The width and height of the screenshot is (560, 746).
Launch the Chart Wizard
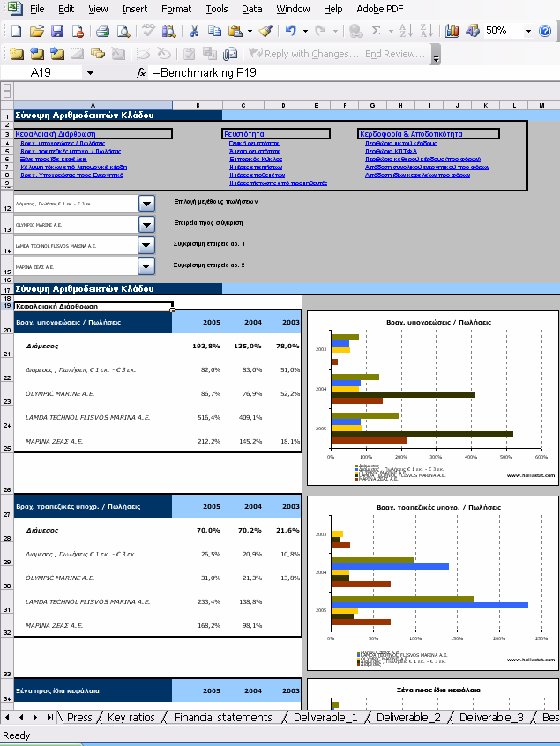coord(452,31)
